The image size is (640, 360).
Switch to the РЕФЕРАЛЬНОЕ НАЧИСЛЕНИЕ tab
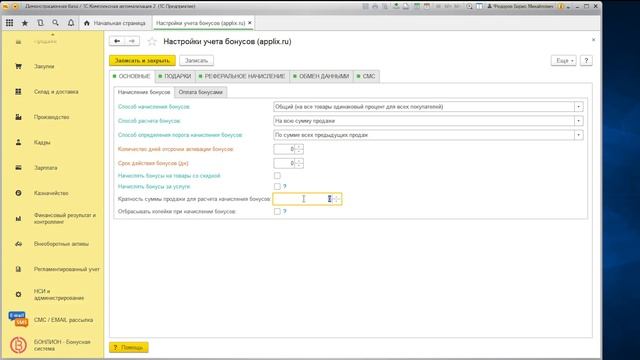(x=242, y=76)
